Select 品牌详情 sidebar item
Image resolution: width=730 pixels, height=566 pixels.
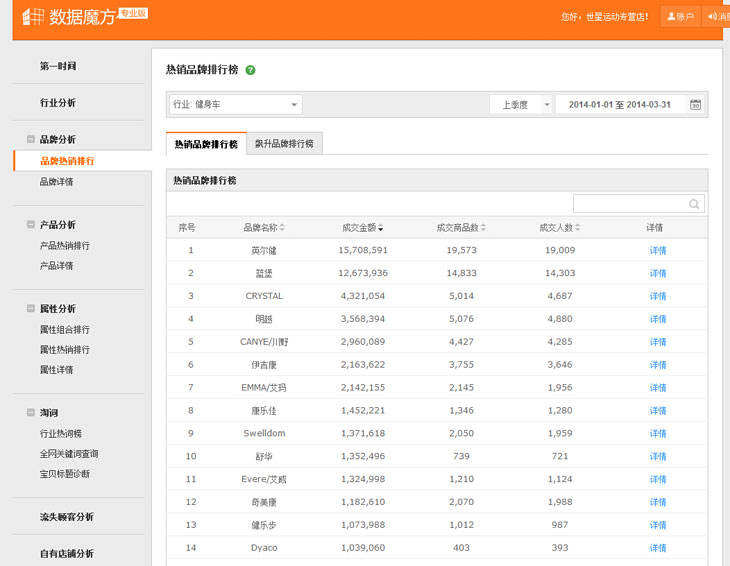56,182
